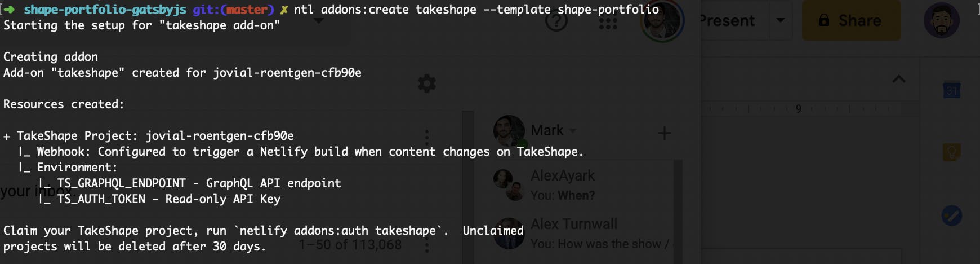This screenshot has height=264, width=980.
Task: Click the circled Google account avatar photo
Action: coord(662,20)
